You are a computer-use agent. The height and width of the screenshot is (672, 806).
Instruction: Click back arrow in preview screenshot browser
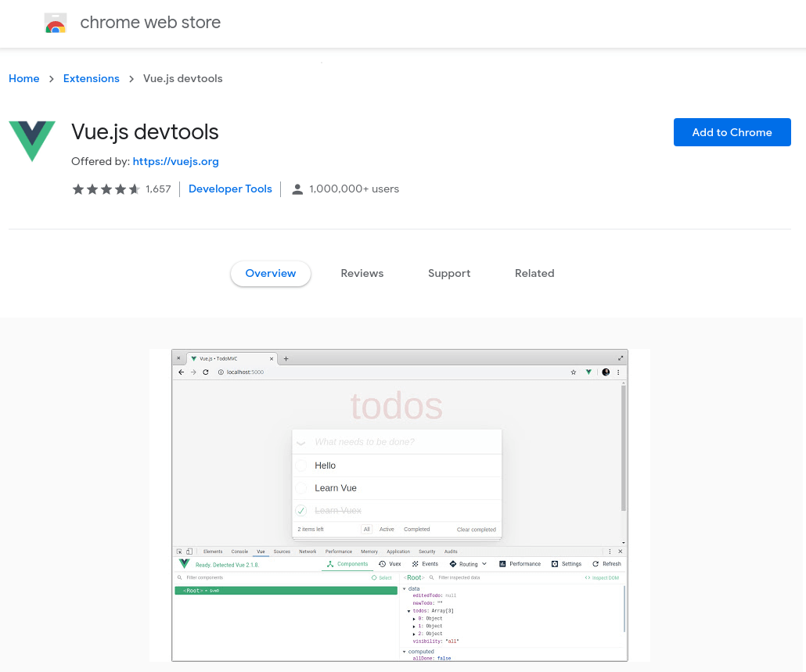(181, 372)
